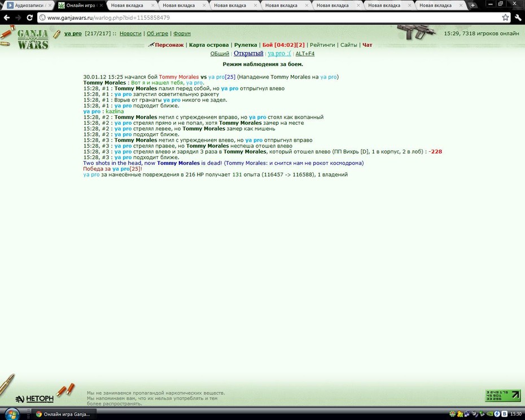
Task: Open the yellow figures tray icon
Action: coord(460,414)
